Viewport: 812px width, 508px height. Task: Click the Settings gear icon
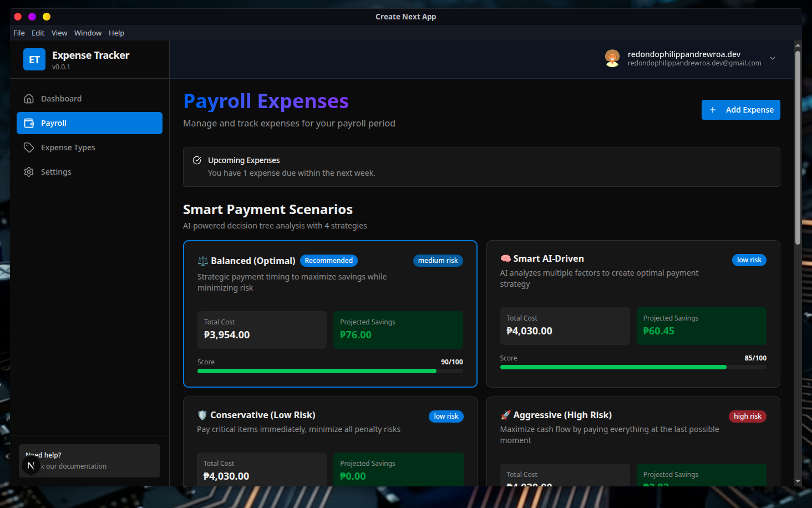point(29,172)
